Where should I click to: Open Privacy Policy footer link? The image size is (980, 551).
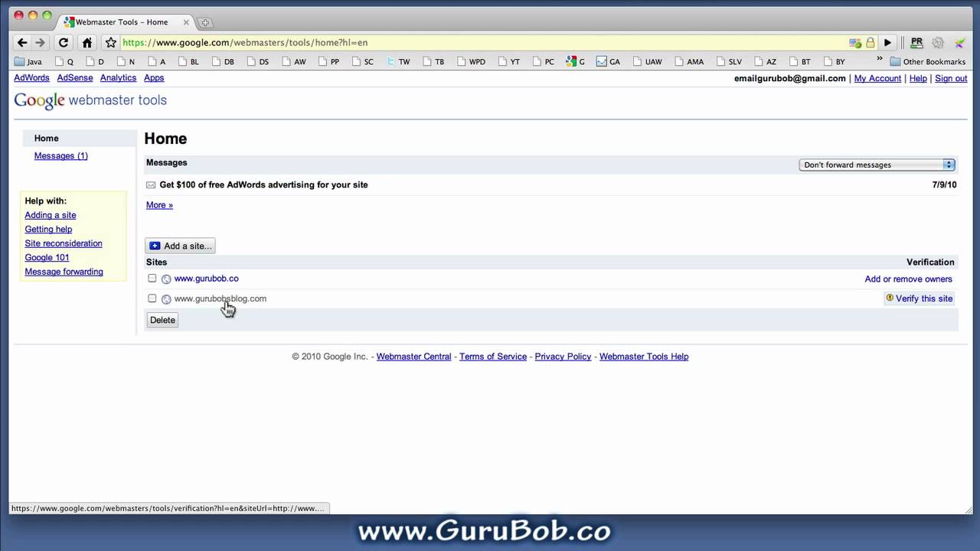[x=563, y=357]
